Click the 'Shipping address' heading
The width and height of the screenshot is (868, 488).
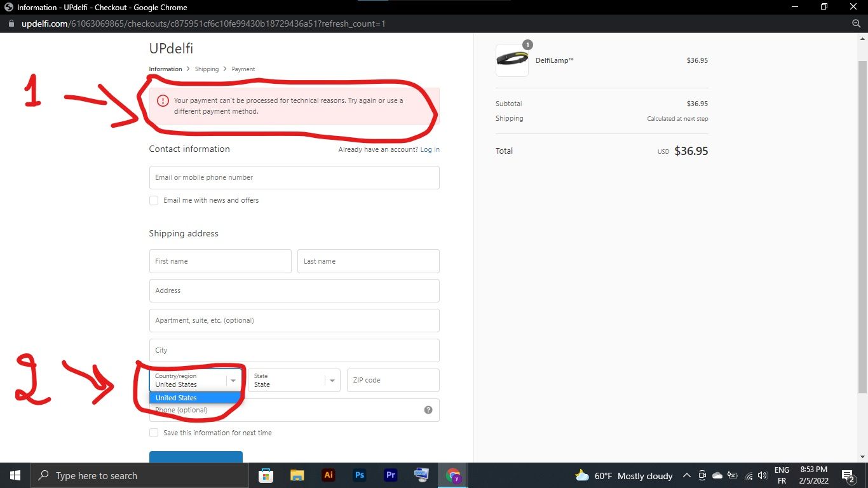coord(184,233)
